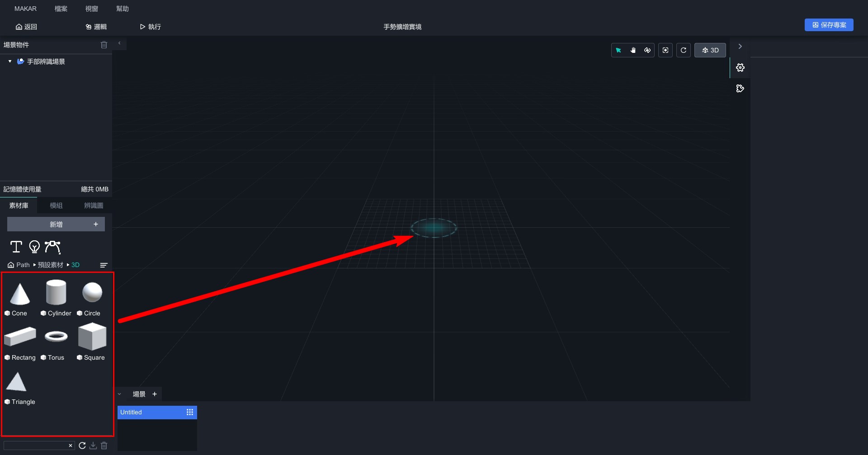Open the gear settings panel tab
The width and height of the screenshot is (868, 455).
[x=740, y=68]
